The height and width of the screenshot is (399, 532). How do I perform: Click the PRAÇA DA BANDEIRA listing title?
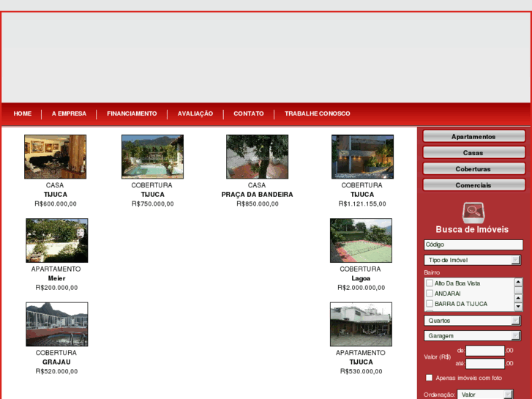click(257, 195)
